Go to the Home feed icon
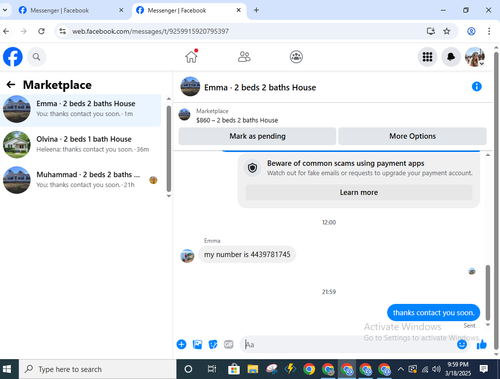Image resolution: width=500 pixels, height=379 pixels. tap(191, 57)
